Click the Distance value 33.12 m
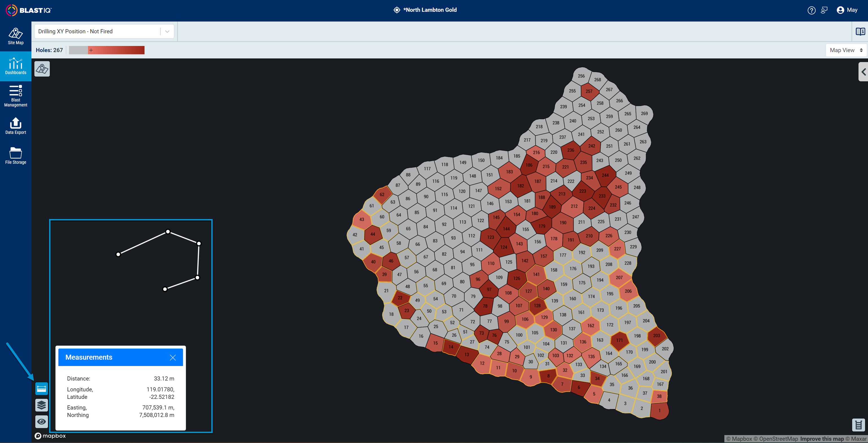 coord(164,379)
